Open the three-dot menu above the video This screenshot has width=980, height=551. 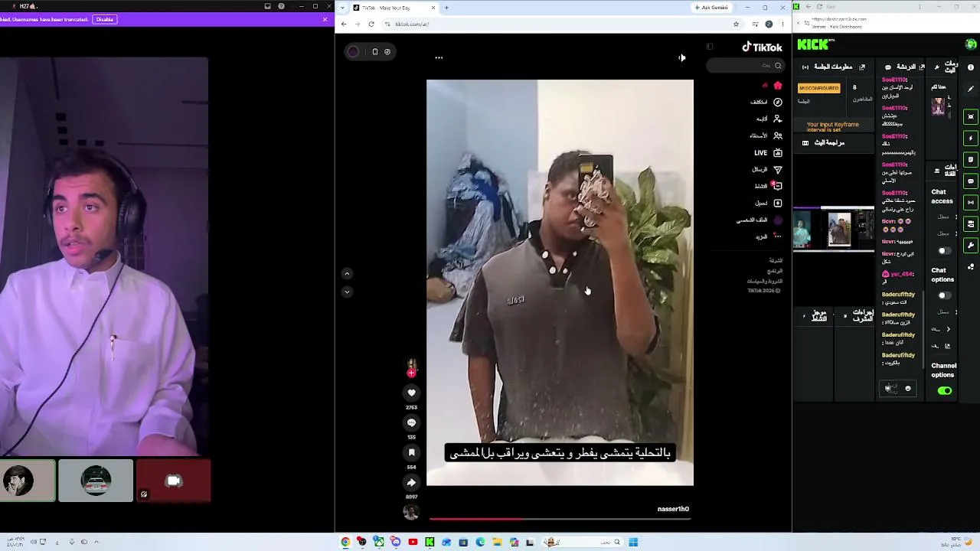click(439, 57)
